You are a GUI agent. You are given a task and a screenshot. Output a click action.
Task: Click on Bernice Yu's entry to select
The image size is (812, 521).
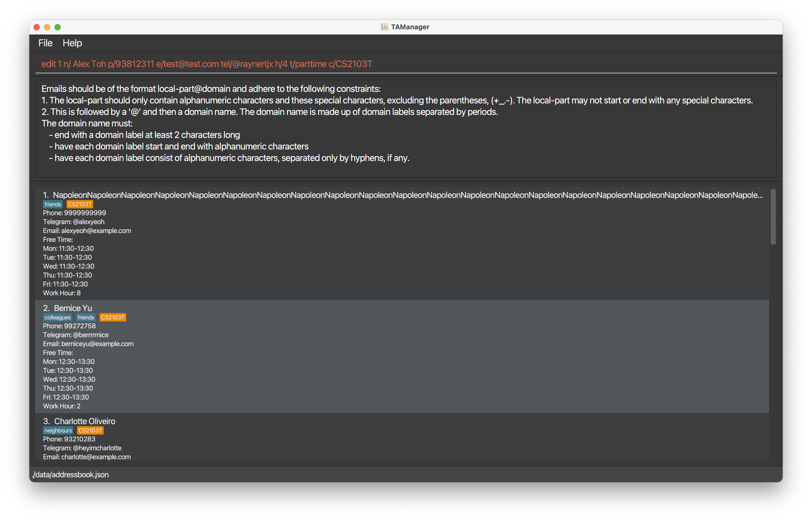[x=404, y=355]
